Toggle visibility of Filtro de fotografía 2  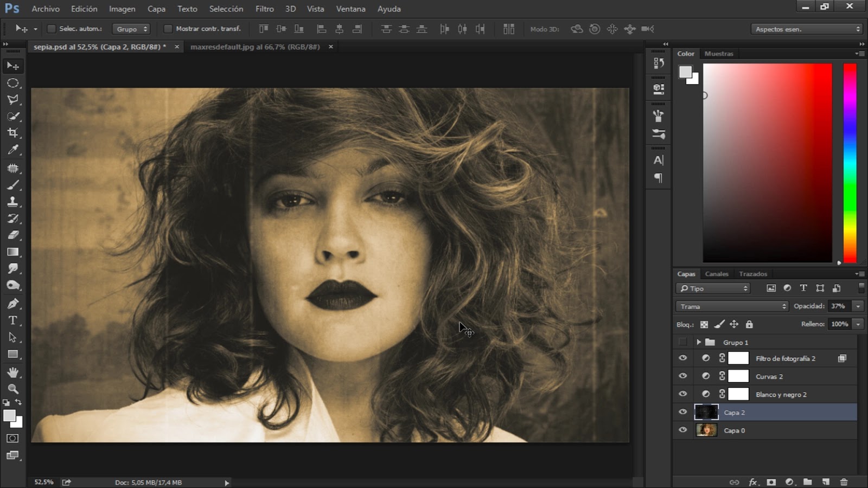[682, 358]
